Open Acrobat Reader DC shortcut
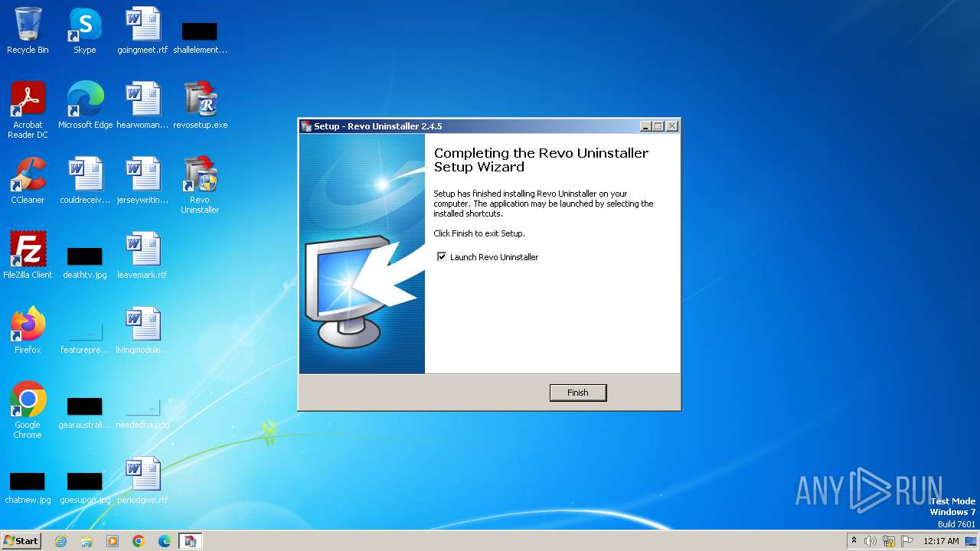Viewport: 980px width, 551px height. tap(28, 109)
